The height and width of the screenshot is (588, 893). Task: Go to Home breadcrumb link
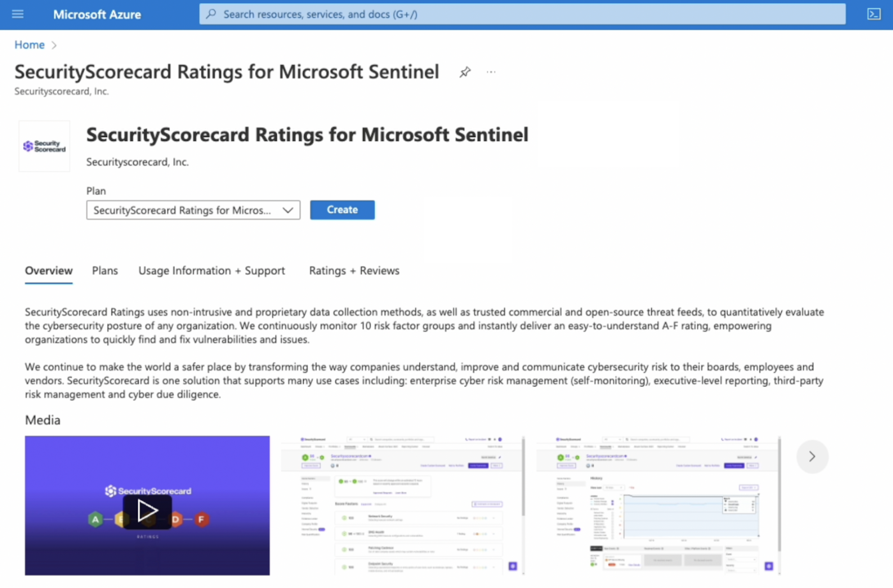point(29,45)
